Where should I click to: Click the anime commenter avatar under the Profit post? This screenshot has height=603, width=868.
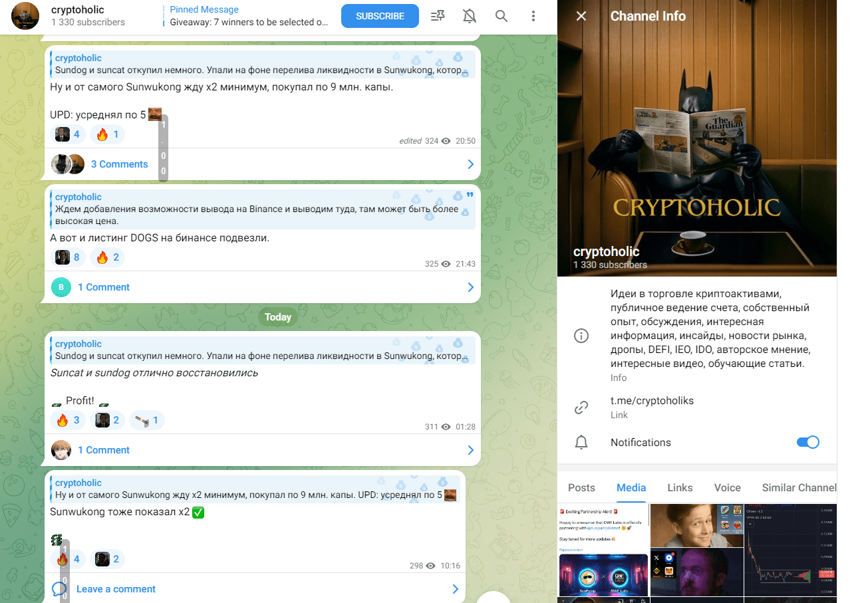click(61, 450)
